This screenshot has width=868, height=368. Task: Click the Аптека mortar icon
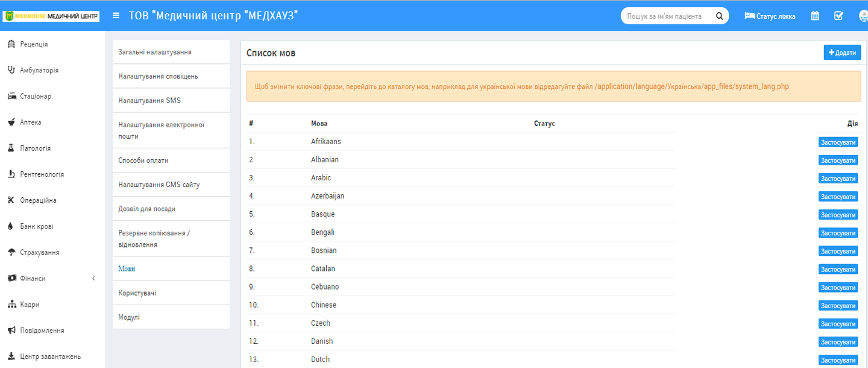pyautogui.click(x=11, y=122)
